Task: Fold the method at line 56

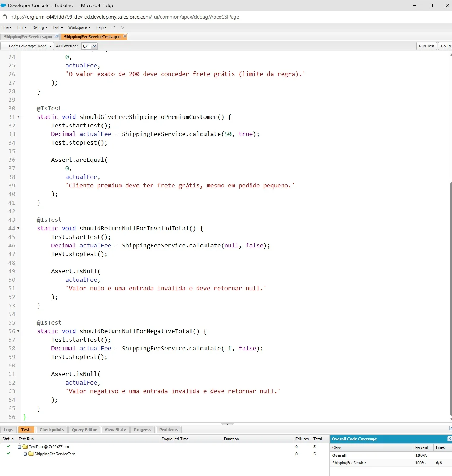Action: point(18,331)
